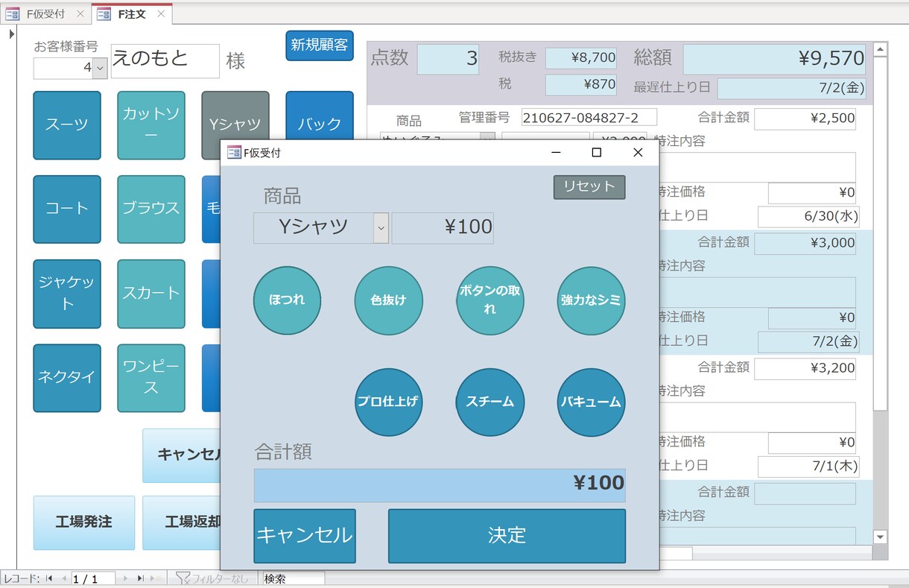Click the ¥100 price field beside Yシャツ

(x=443, y=228)
